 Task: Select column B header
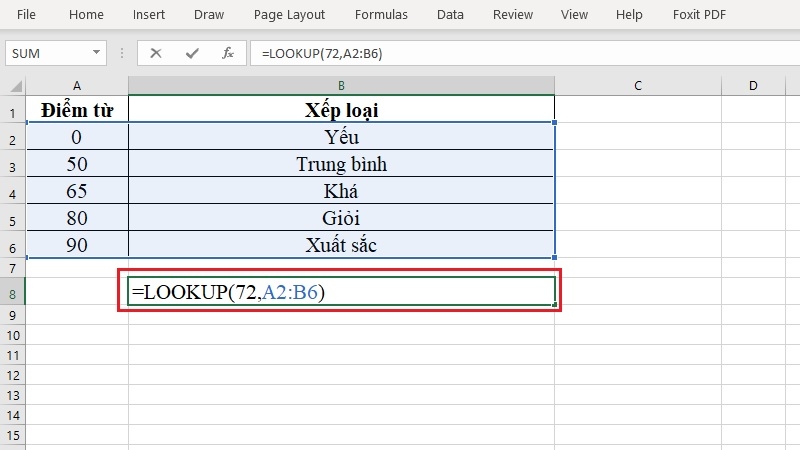pyautogui.click(x=341, y=86)
